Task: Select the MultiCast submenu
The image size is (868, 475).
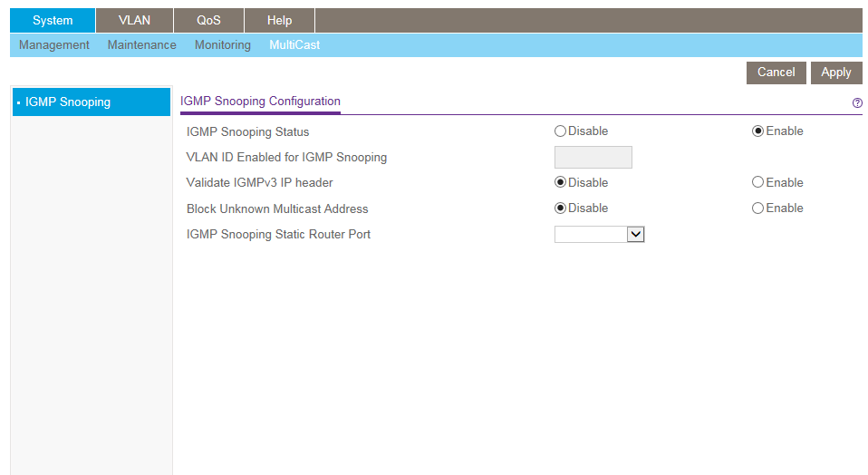Action: tap(294, 45)
